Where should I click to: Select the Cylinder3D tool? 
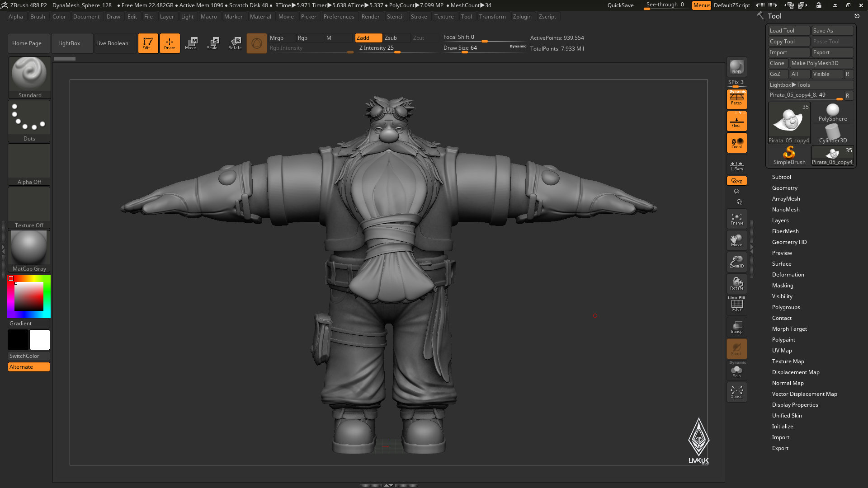point(832,134)
